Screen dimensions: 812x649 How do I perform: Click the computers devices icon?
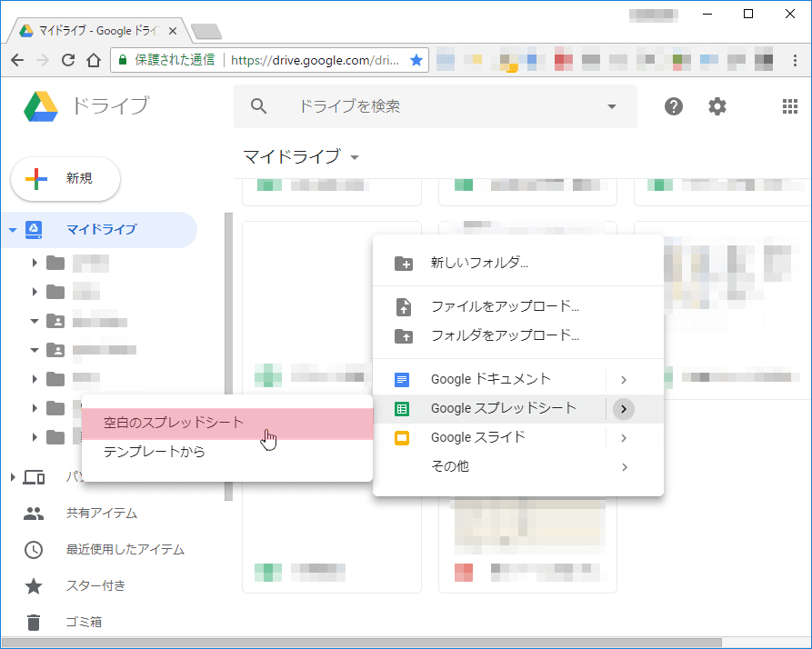(x=34, y=477)
